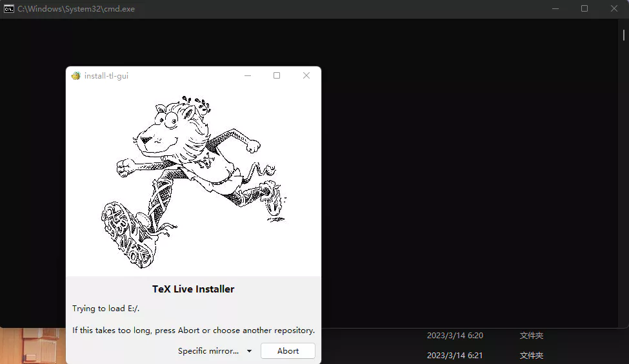Click the TeX Live Installer heading

[194, 289]
